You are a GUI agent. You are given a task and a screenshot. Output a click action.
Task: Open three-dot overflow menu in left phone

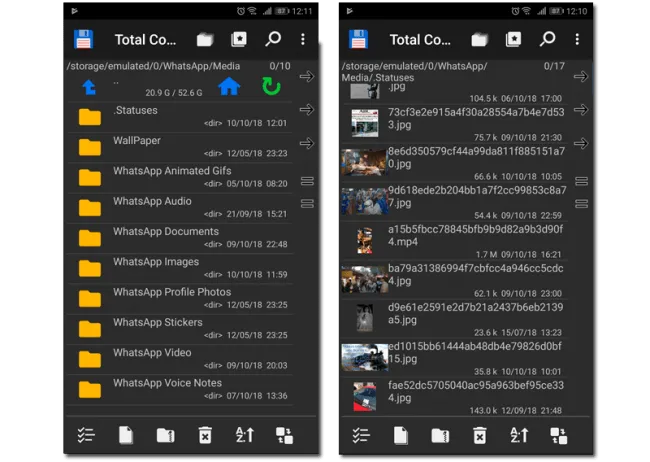(x=303, y=39)
